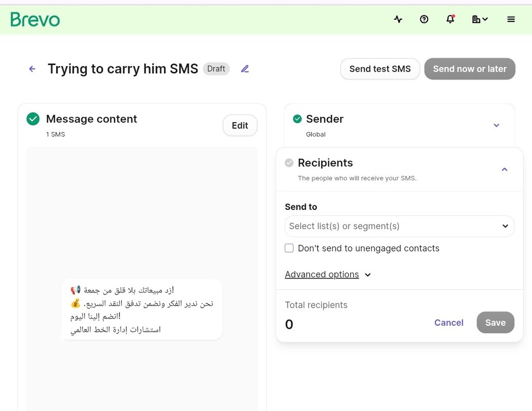
Task: Expand the Sender section chevron
Action: click(496, 125)
